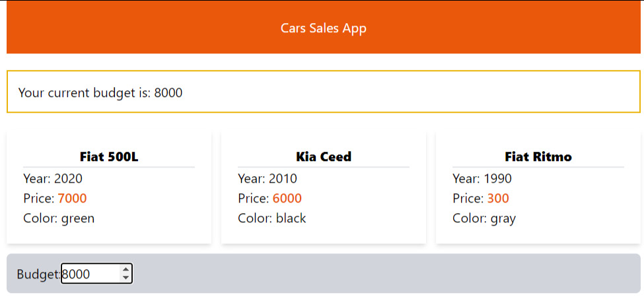Select the Kia Ceed card title
644x297 pixels.
tap(324, 156)
